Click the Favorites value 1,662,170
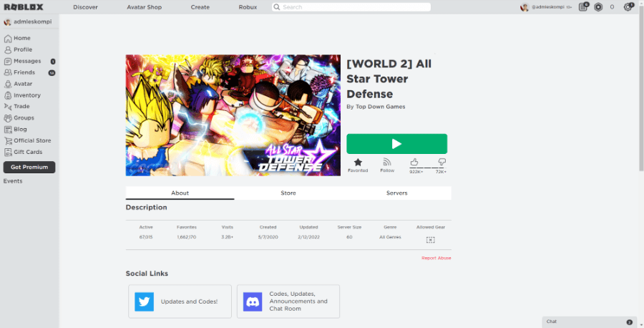The image size is (644, 328). point(187,237)
